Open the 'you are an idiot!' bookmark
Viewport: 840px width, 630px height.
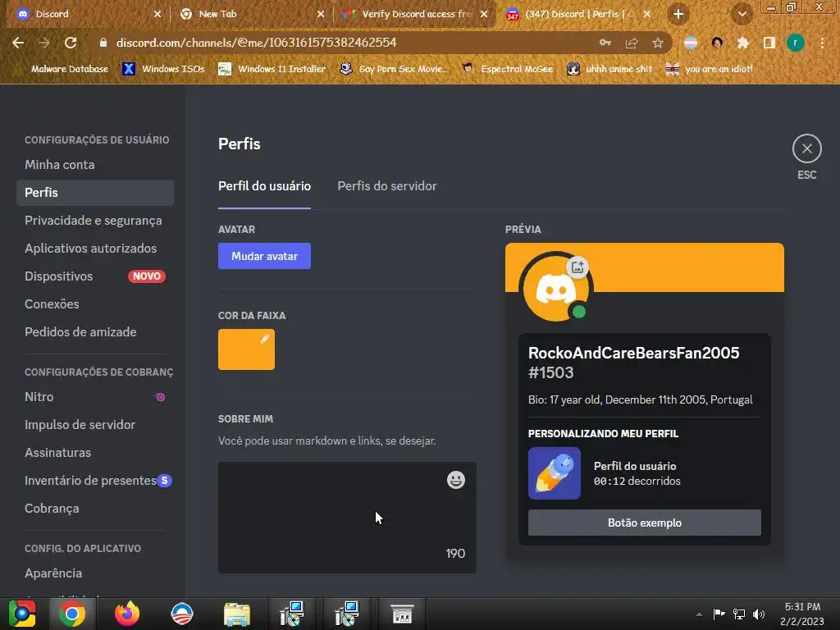point(710,69)
